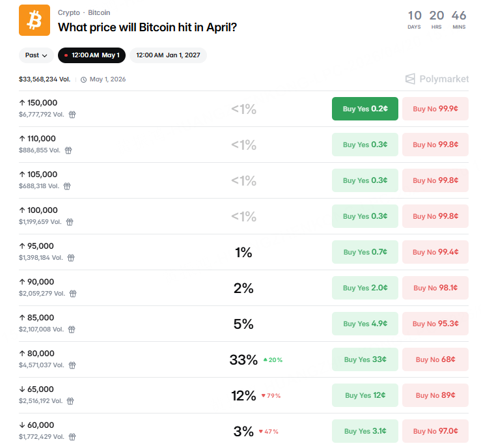Click the Polymarket logo
This screenshot has height=448, width=481.
437,79
